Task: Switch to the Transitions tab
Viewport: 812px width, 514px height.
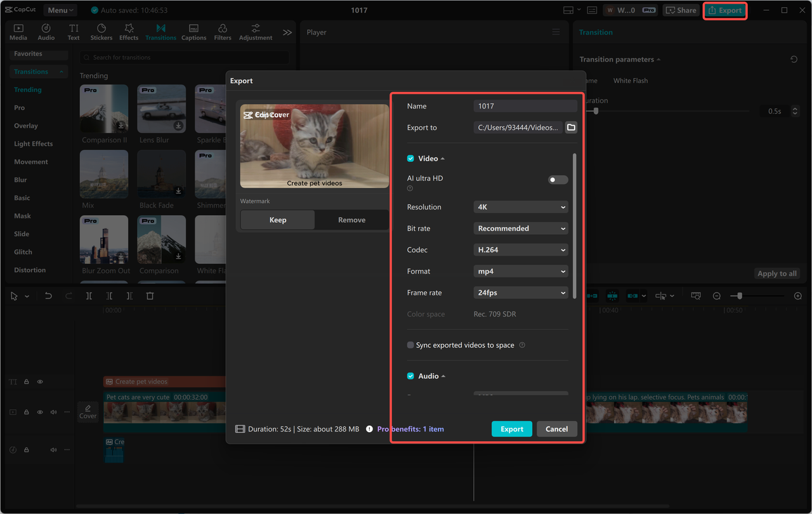Action: coord(160,32)
